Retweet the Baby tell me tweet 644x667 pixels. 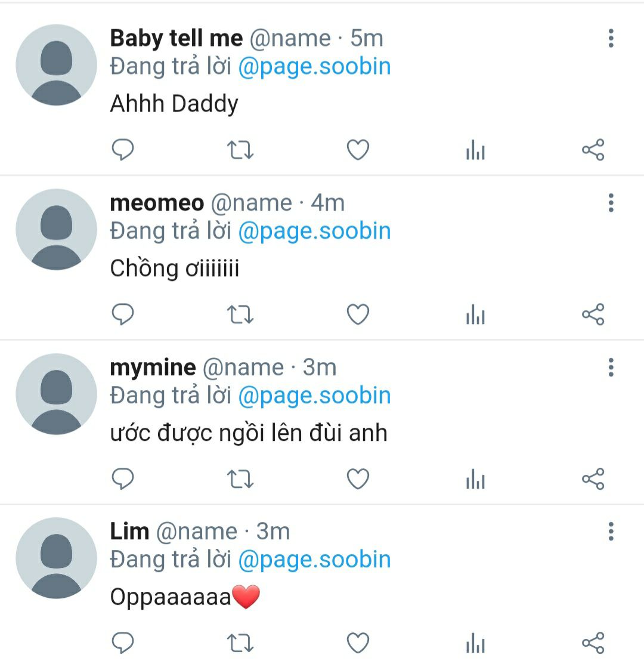[x=241, y=150]
